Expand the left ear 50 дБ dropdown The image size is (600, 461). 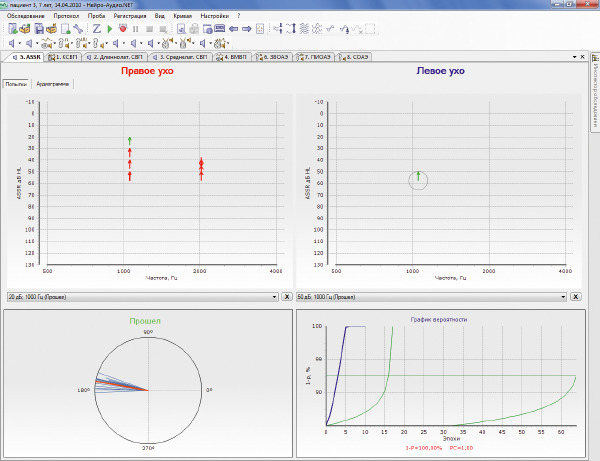coord(563,297)
